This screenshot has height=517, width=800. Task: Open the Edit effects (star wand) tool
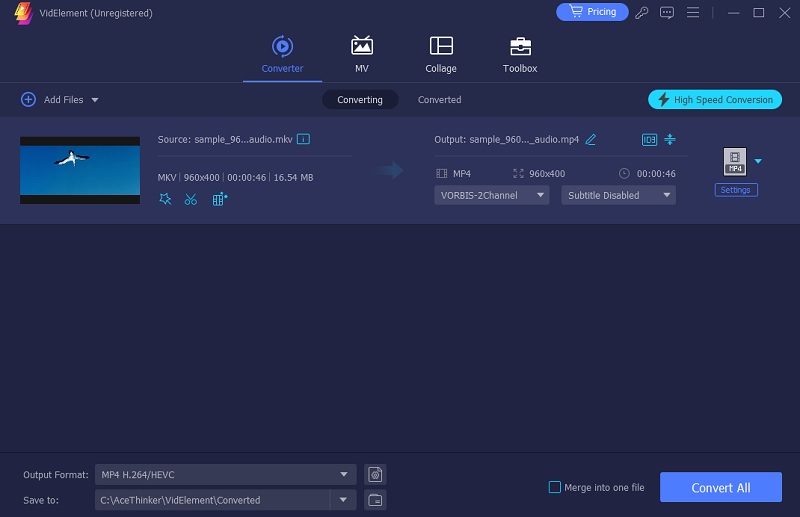click(165, 199)
